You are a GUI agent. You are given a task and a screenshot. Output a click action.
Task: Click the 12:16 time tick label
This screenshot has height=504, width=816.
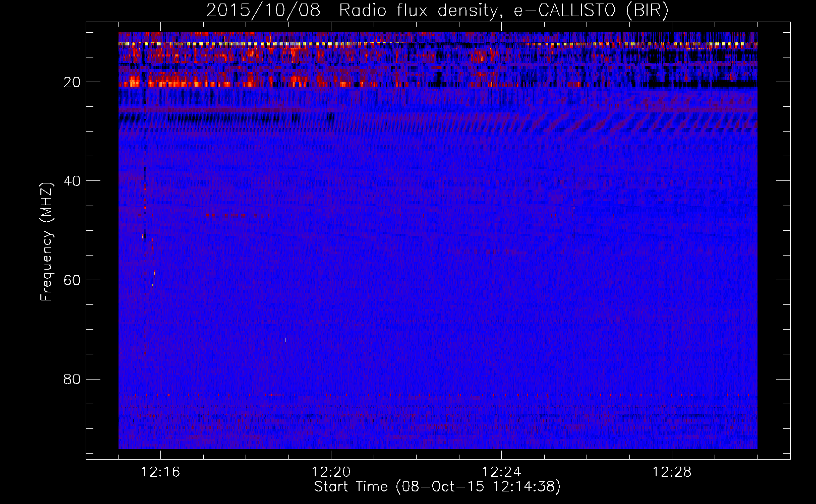coord(161,472)
